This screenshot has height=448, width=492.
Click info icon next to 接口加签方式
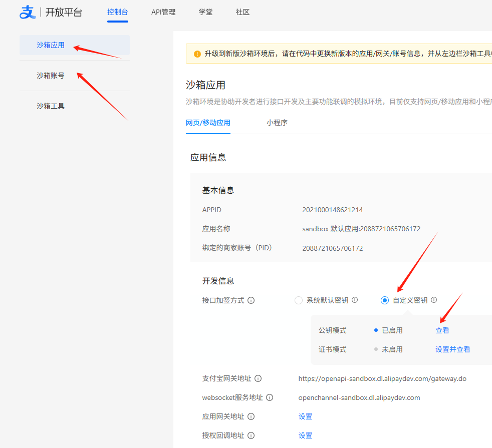click(x=251, y=300)
